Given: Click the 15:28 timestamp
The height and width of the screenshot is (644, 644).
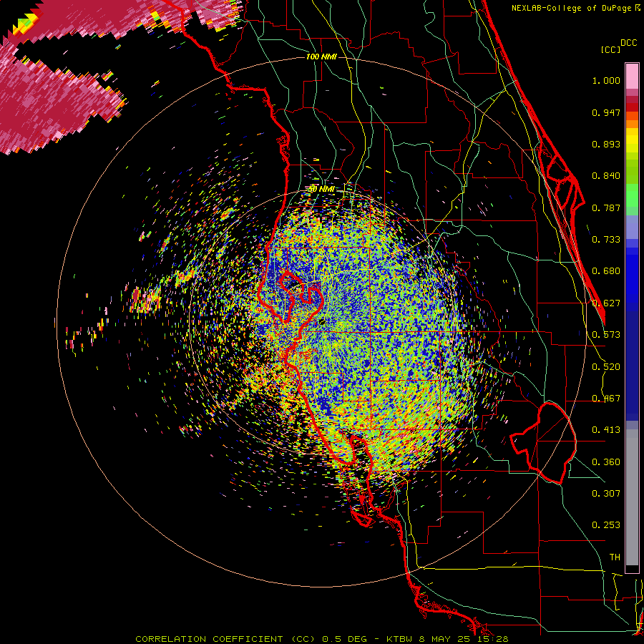Looking at the screenshot, I should pyautogui.click(x=494, y=639).
